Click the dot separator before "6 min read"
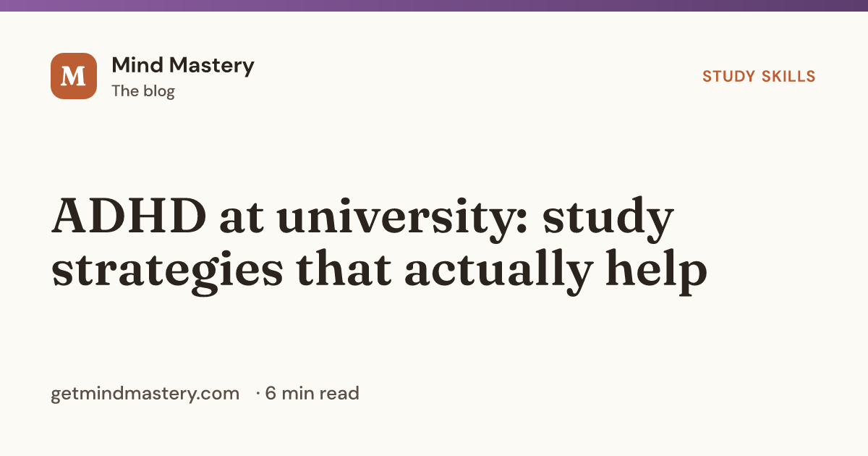 [x=258, y=394]
